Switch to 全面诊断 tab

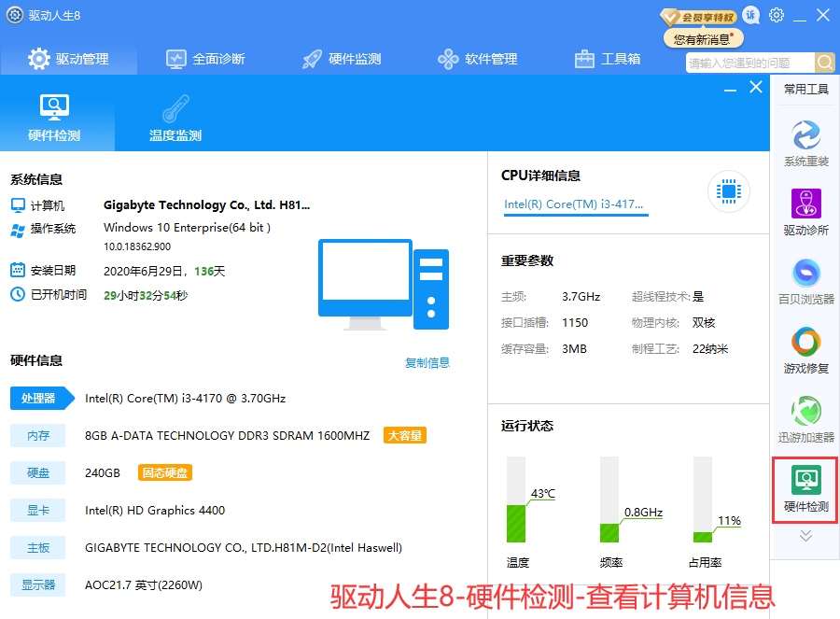pos(205,59)
